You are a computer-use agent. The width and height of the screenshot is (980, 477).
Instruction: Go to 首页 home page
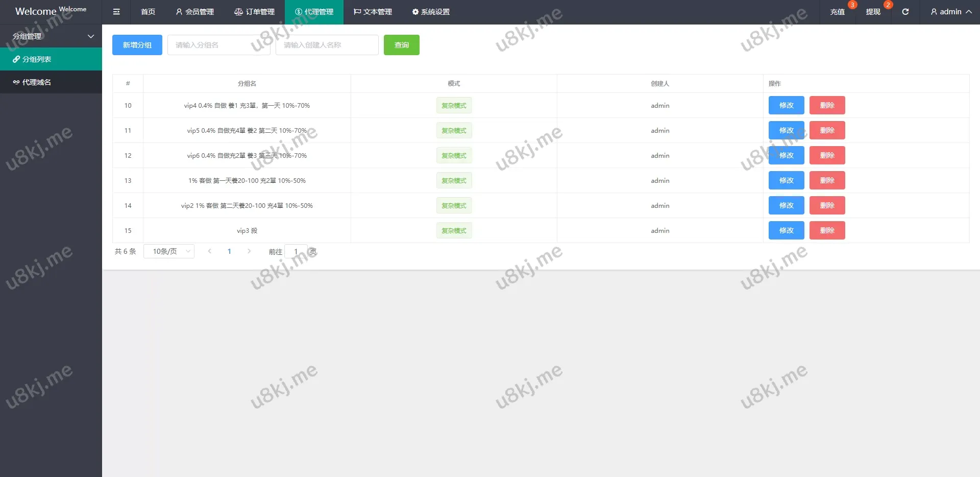[x=148, y=12]
